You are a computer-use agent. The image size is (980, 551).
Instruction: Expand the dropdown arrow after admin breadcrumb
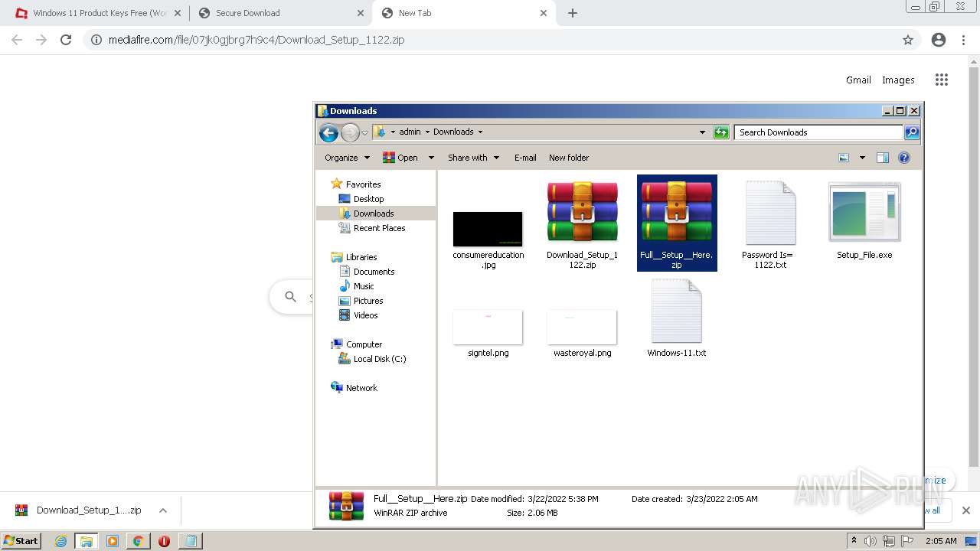point(427,132)
